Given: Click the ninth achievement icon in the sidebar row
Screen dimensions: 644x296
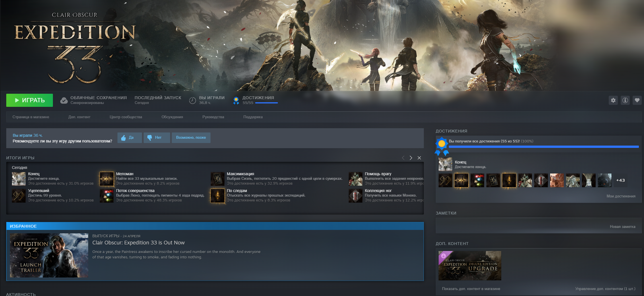Looking at the screenshot, I should point(573,180).
